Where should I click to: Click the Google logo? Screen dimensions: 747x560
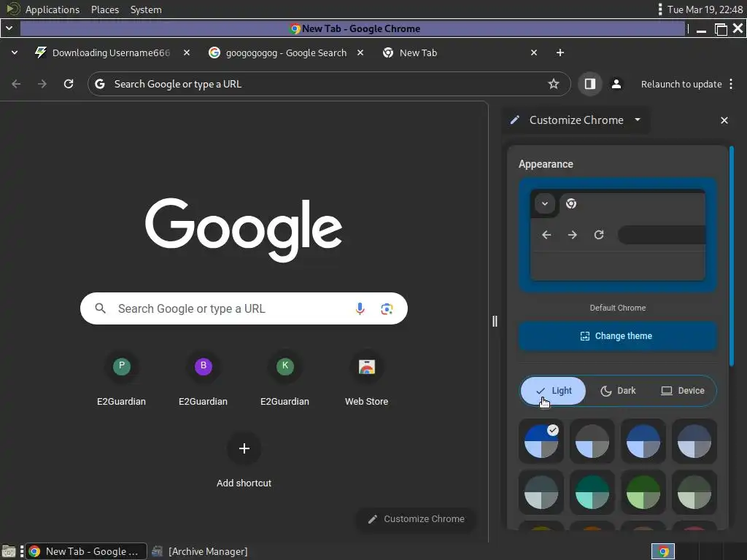[244, 230]
